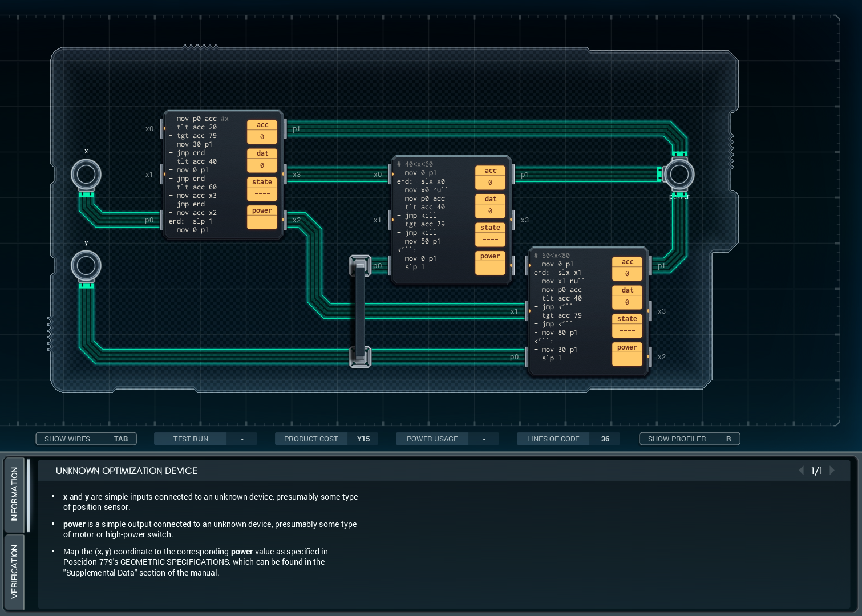
Task: Go to the previous information page
Action: [x=802, y=471]
